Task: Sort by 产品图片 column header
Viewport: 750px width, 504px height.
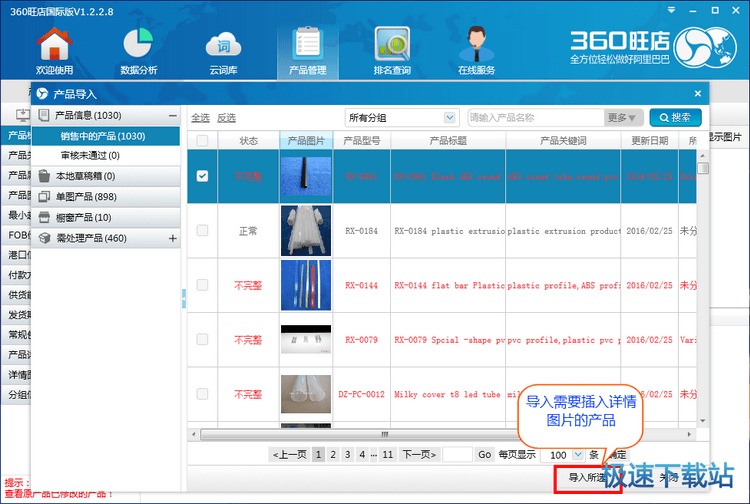Action: [306, 141]
